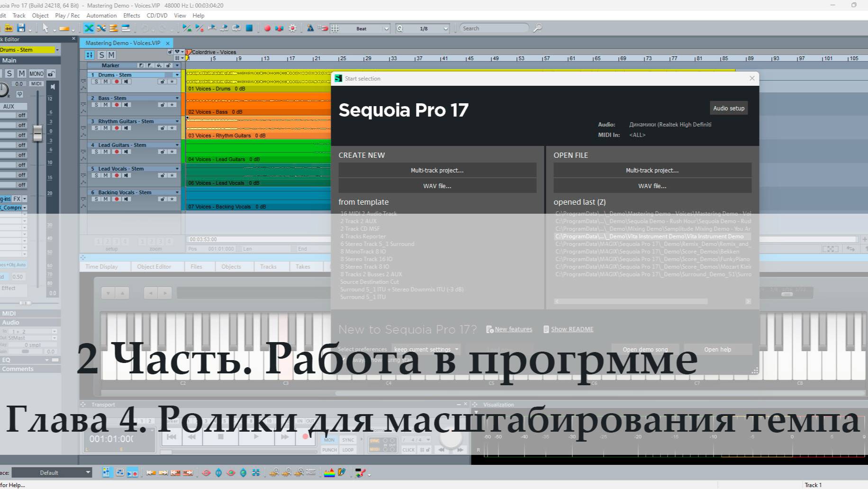The width and height of the screenshot is (868, 489).
Task: Toggle the global Mute button above track list
Action: pyautogui.click(x=111, y=55)
